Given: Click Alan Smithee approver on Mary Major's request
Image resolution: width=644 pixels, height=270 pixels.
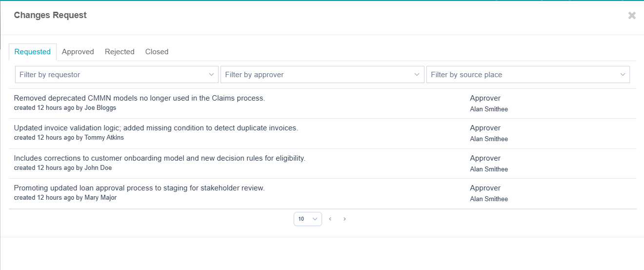Looking at the screenshot, I should pyautogui.click(x=489, y=199).
